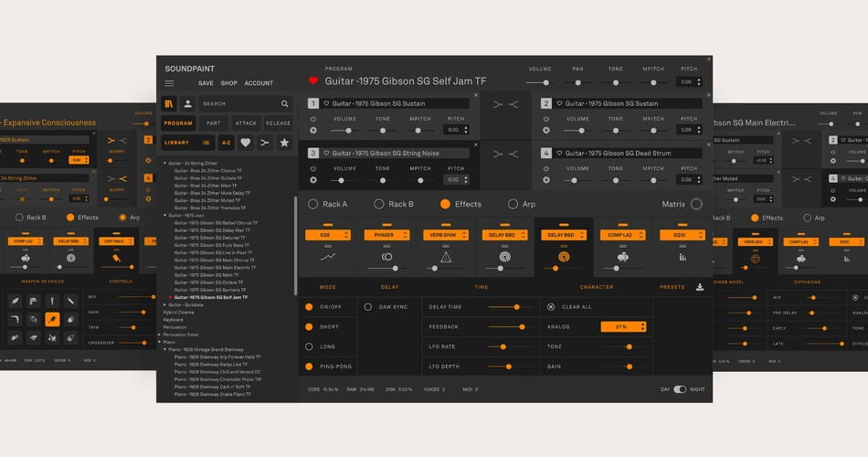This screenshot has height=457, width=868.
Task: Select the Rack B radio button
Action: point(378,205)
